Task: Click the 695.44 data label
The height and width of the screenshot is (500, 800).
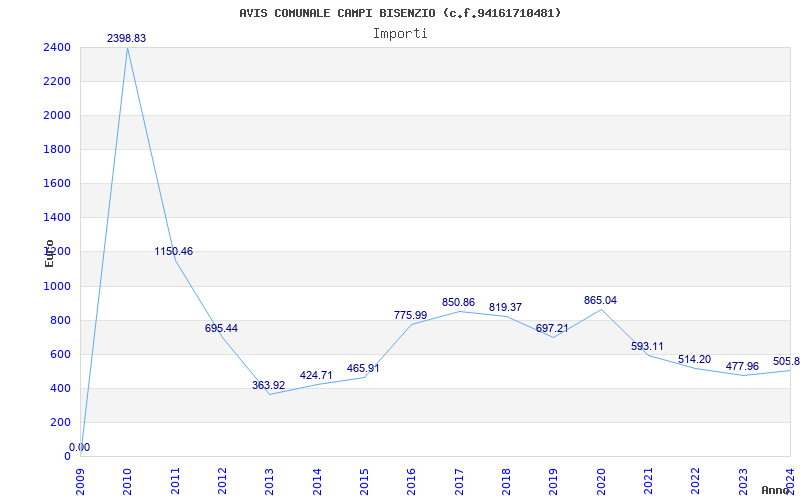Action: 221,329
